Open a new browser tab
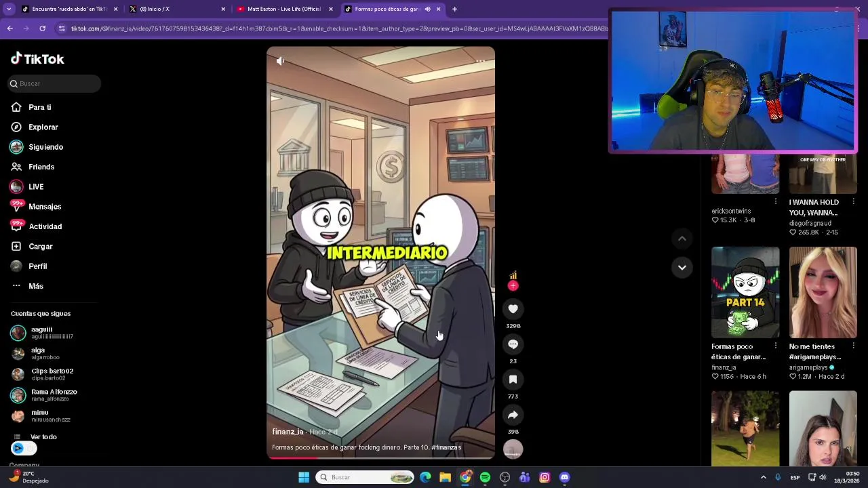This screenshot has height=488, width=868. pyautogui.click(x=454, y=9)
